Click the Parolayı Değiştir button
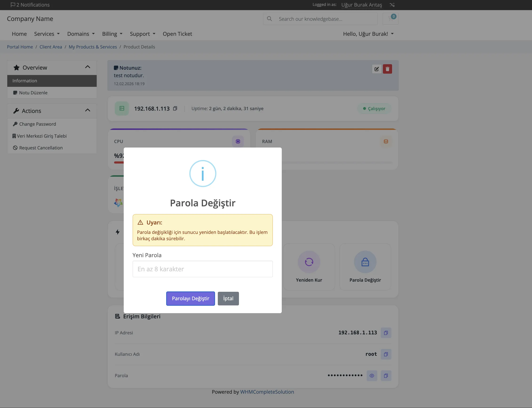The image size is (532, 408). pos(191,299)
